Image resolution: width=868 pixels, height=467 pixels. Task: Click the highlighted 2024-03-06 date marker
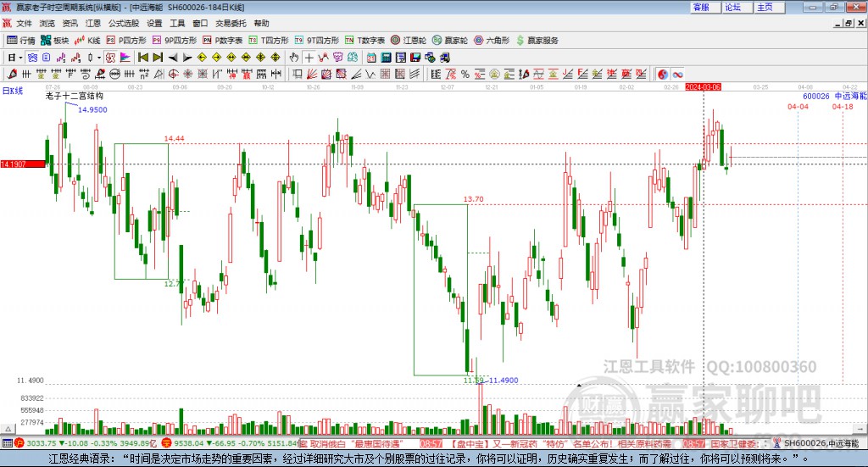click(x=703, y=87)
